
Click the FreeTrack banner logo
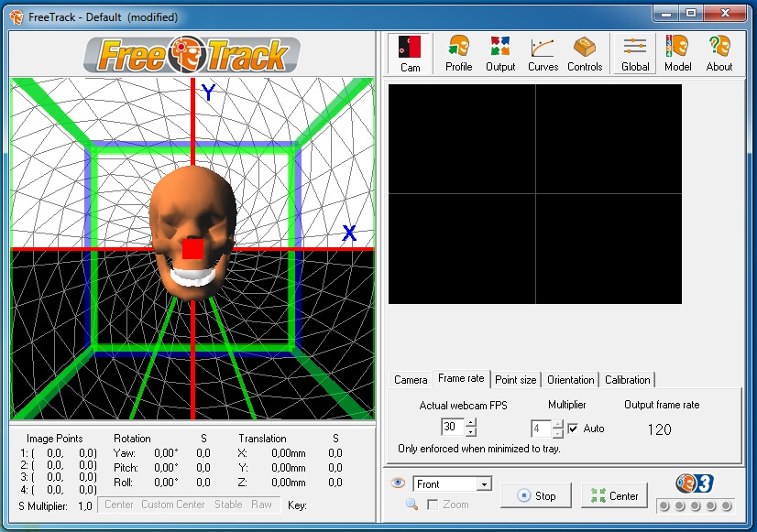[192, 55]
